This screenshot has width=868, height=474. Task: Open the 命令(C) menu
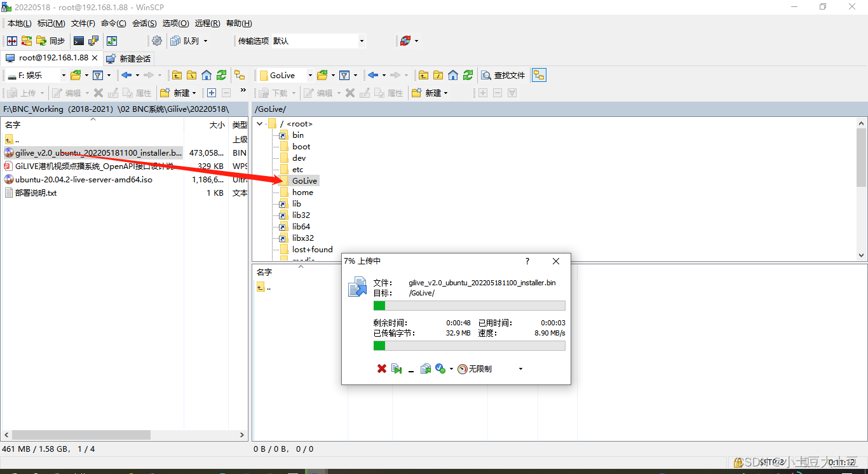114,24
